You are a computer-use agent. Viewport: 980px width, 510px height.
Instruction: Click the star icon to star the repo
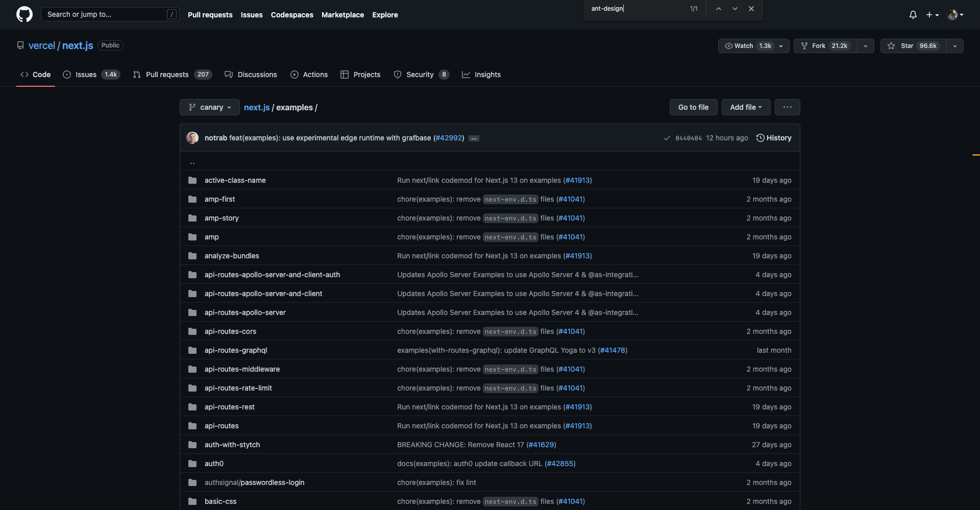click(891, 45)
